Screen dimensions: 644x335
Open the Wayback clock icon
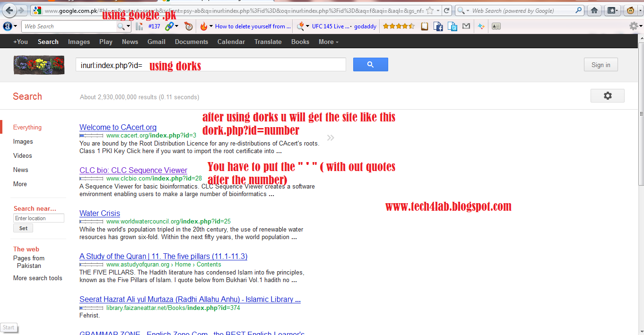point(189,26)
